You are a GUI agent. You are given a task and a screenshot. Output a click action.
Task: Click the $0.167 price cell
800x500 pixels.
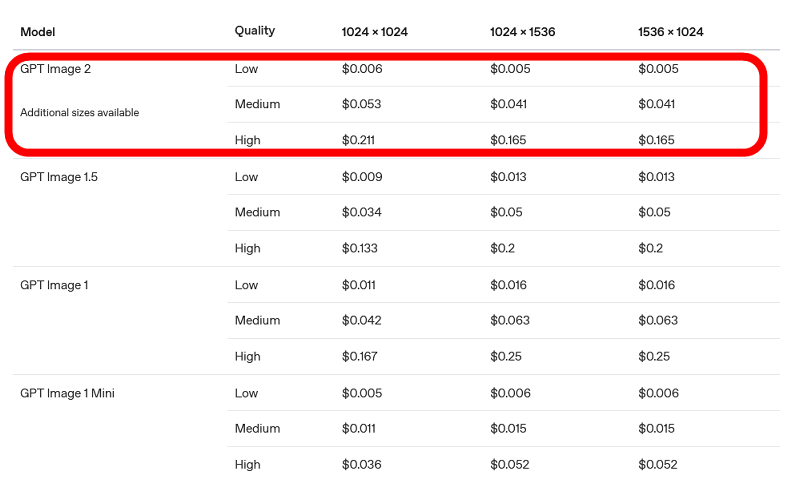[x=360, y=356]
